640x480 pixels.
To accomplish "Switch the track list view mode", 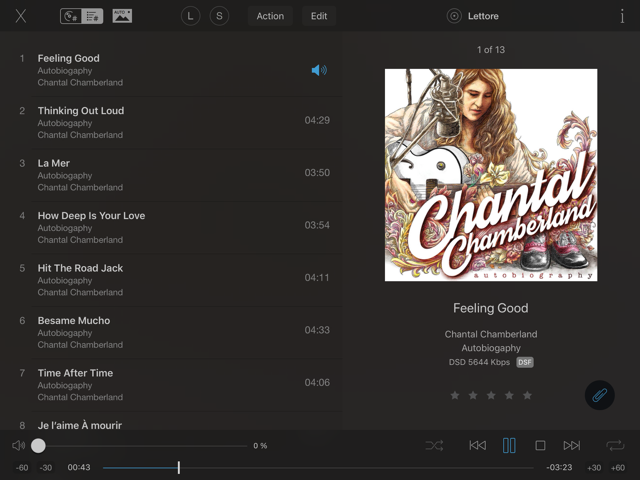I will (82, 16).
